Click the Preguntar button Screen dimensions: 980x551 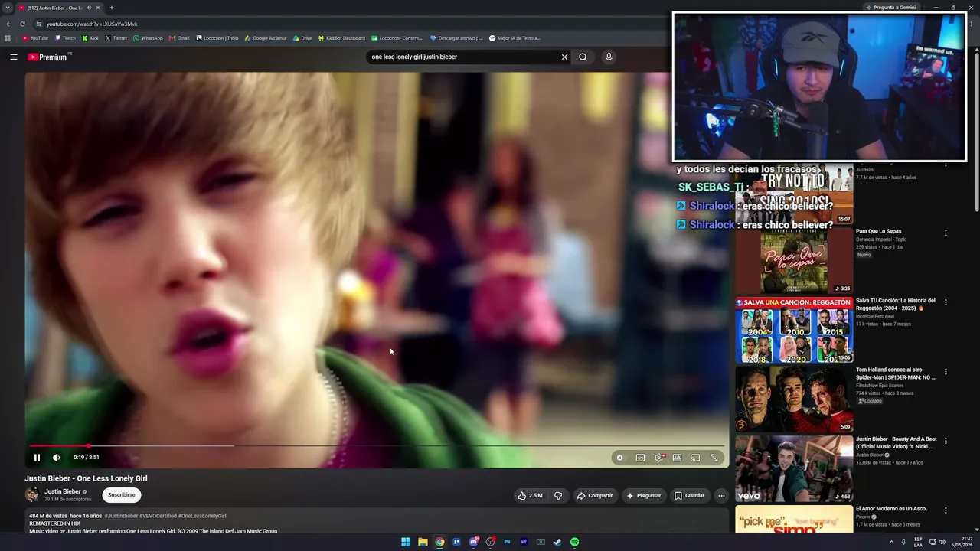tap(643, 495)
